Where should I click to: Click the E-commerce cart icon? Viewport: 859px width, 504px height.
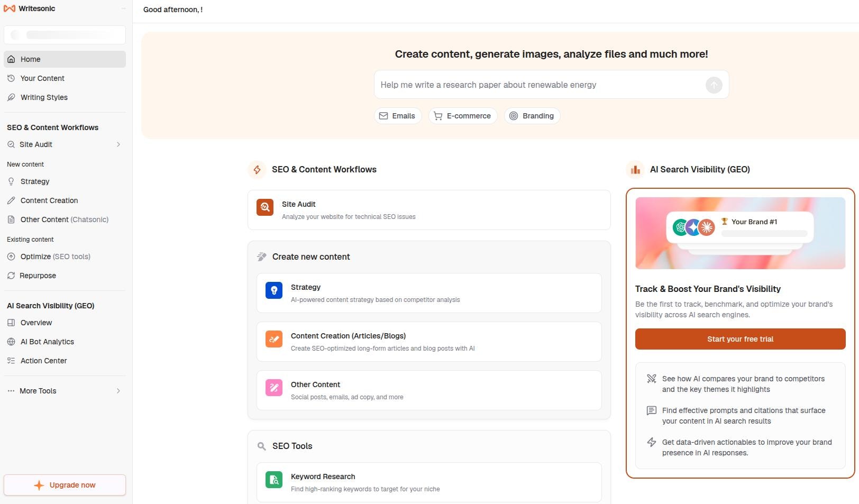click(438, 116)
